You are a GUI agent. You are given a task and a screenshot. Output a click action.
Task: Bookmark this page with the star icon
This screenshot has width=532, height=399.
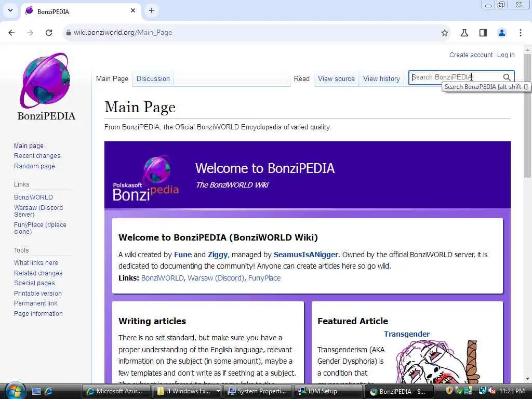pyautogui.click(x=445, y=33)
